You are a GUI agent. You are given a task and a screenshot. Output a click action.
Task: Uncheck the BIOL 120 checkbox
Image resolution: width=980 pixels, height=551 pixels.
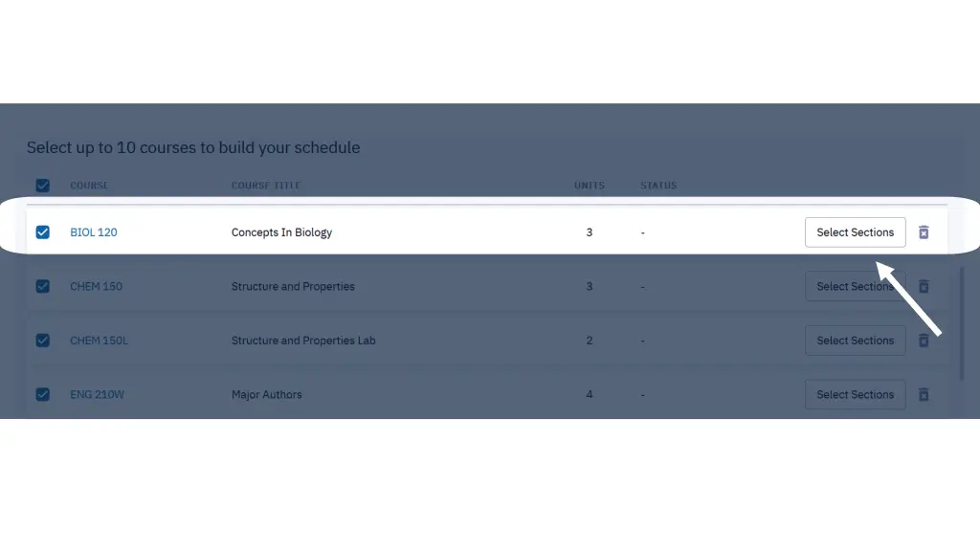pos(42,232)
